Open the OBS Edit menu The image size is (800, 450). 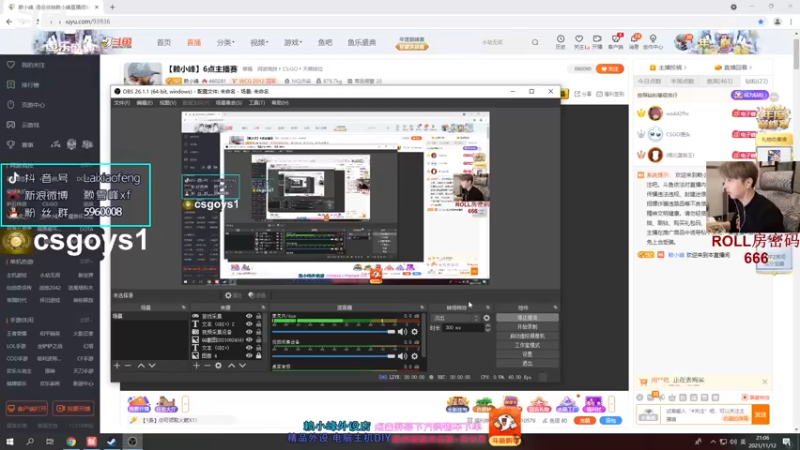click(144, 103)
